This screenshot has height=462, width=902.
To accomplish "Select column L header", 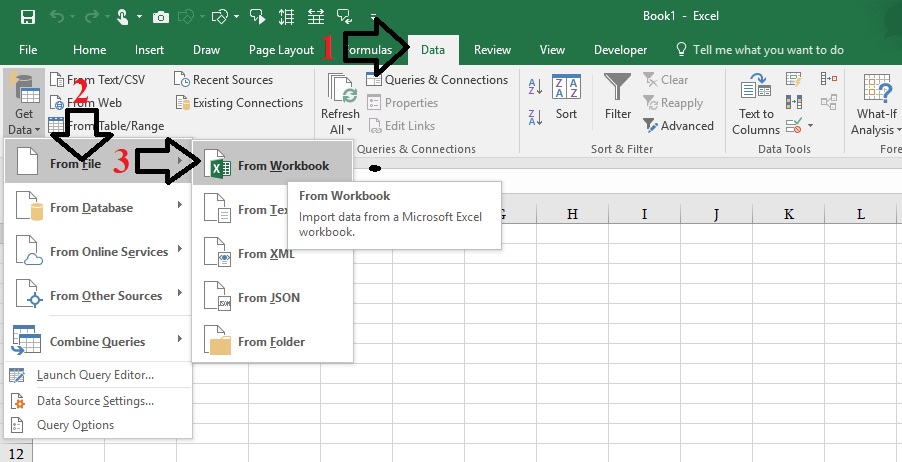I will 860,214.
